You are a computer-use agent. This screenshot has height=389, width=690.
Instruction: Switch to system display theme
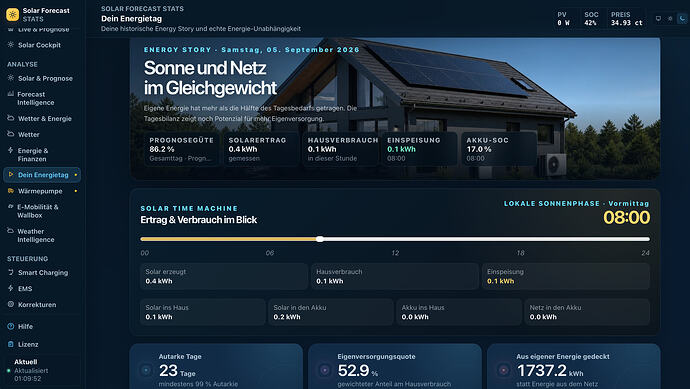pos(658,18)
